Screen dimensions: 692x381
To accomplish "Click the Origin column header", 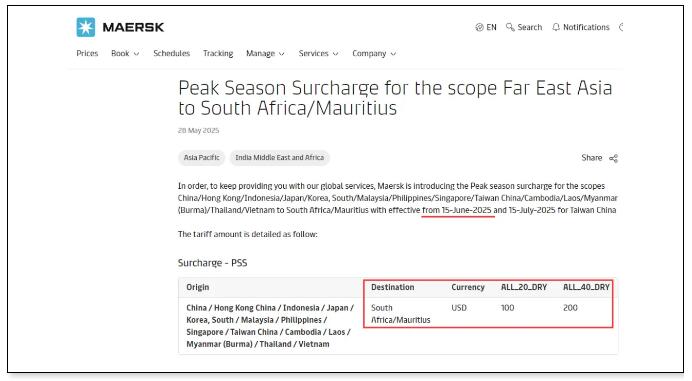I will [x=197, y=287].
